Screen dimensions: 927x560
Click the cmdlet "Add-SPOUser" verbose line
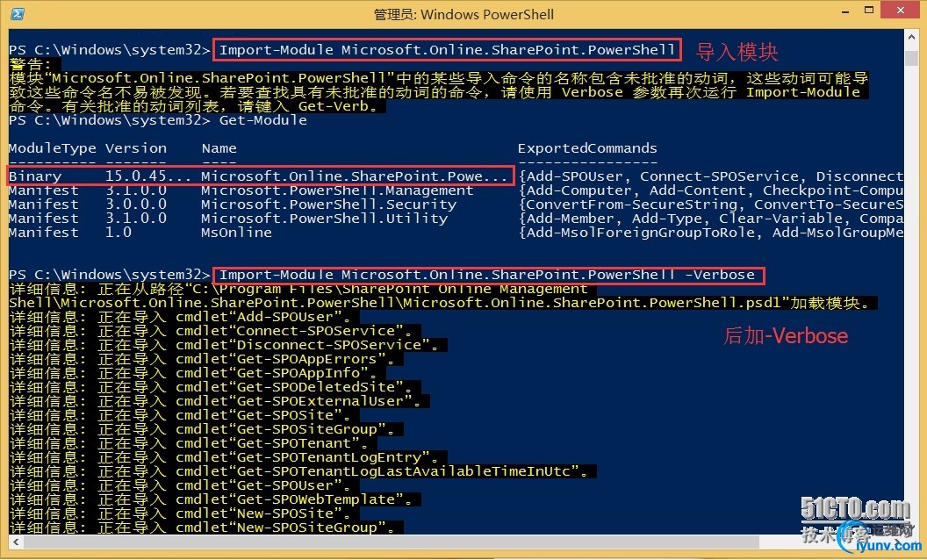(x=183, y=317)
